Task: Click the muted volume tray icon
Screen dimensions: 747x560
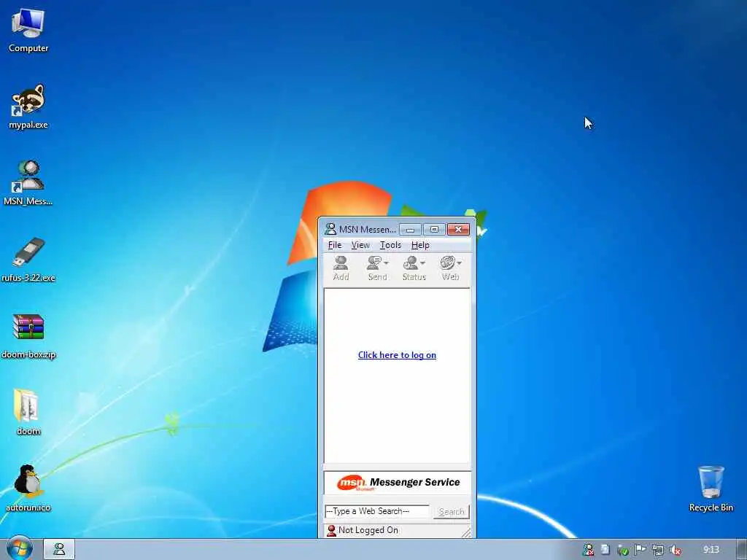Action: point(675,550)
